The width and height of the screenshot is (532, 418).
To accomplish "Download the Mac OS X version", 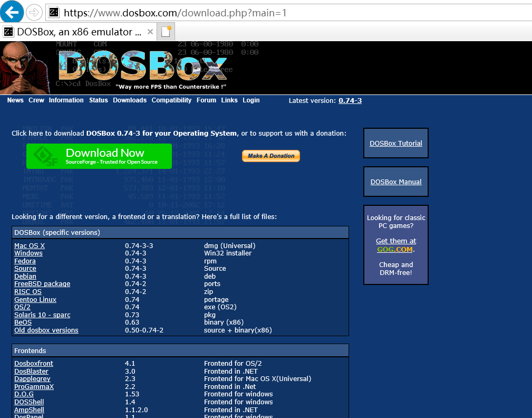I will [x=30, y=245].
